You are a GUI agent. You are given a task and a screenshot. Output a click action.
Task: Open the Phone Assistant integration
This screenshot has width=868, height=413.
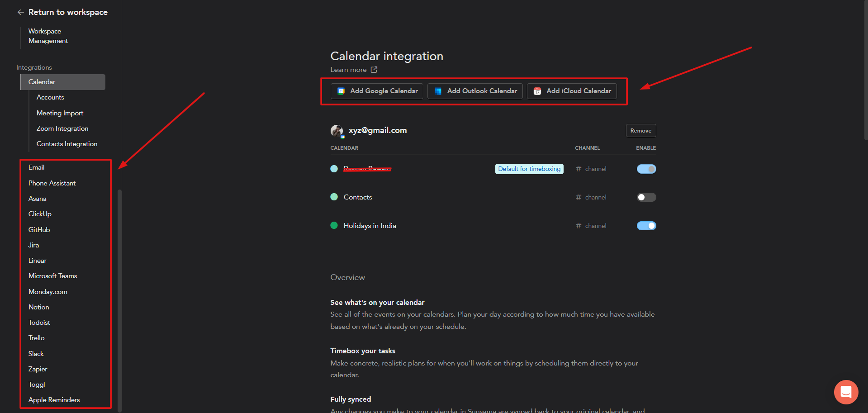tap(52, 183)
